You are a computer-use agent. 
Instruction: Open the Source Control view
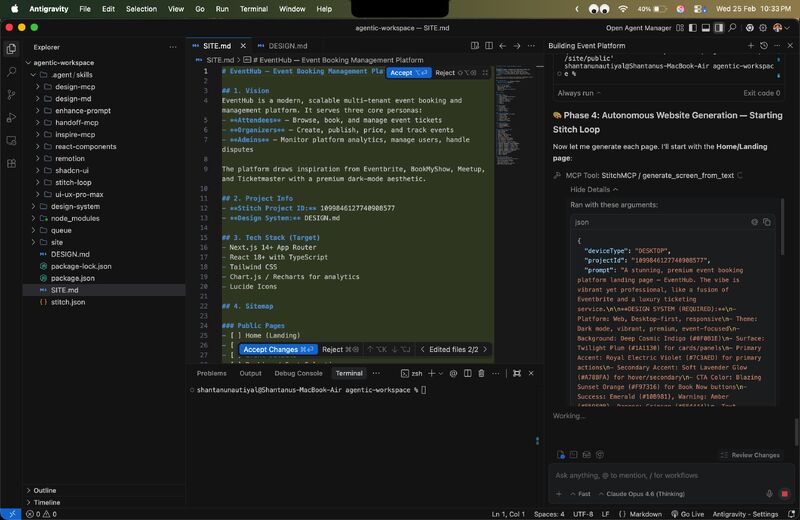coord(11,95)
